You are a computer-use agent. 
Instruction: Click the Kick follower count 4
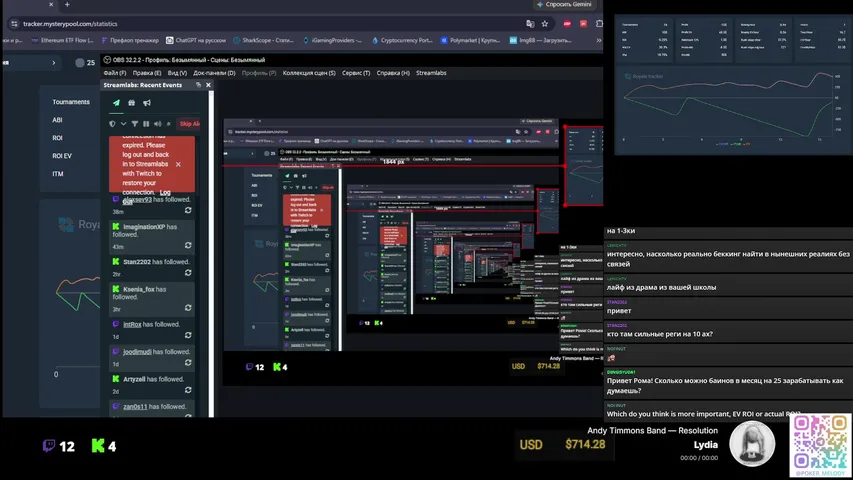point(103,447)
